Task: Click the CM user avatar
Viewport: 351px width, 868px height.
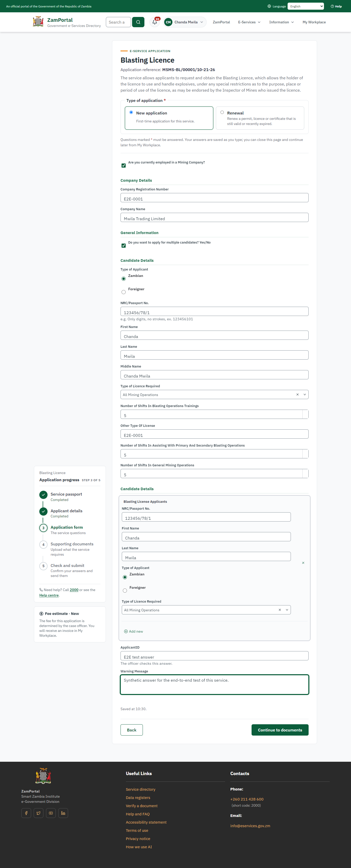Action: tap(168, 22)
